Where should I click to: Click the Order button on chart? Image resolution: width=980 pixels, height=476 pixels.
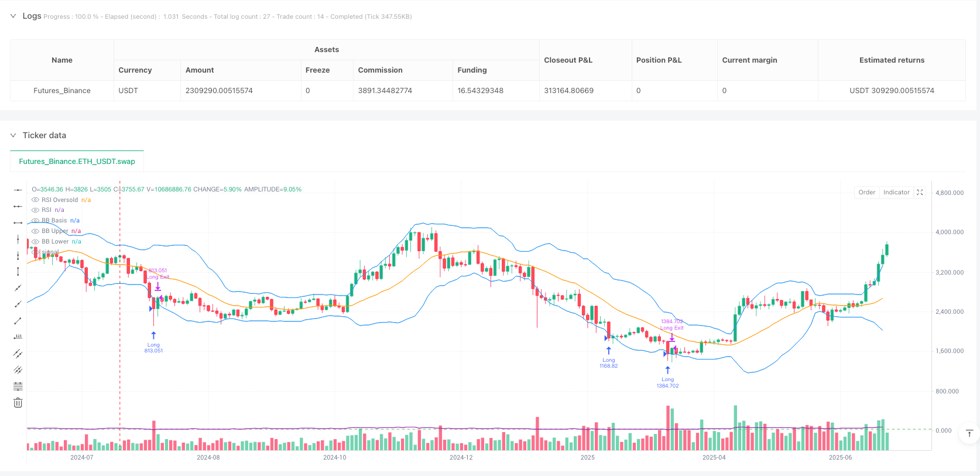(x=866, y=192)
